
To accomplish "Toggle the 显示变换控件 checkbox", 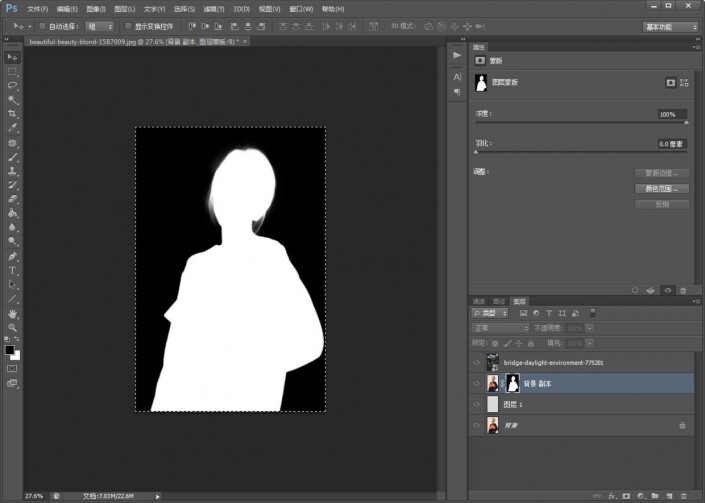I will coord(127,26).
